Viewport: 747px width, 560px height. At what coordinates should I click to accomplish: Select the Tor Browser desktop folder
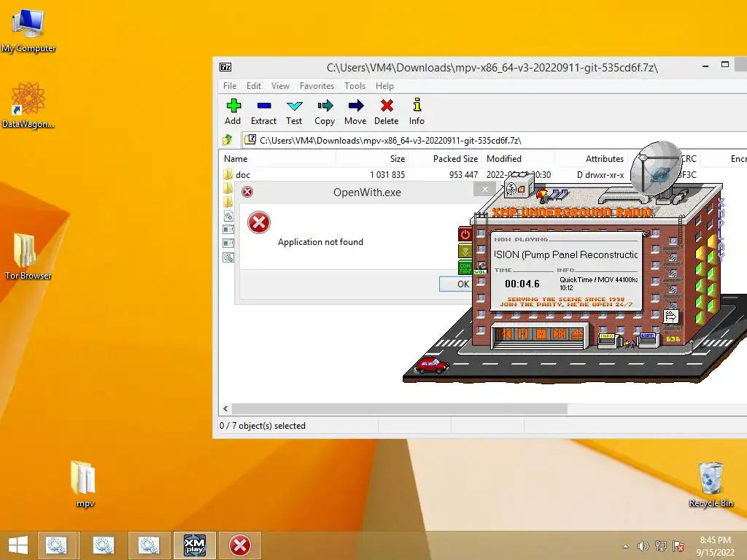click(28, 256)
